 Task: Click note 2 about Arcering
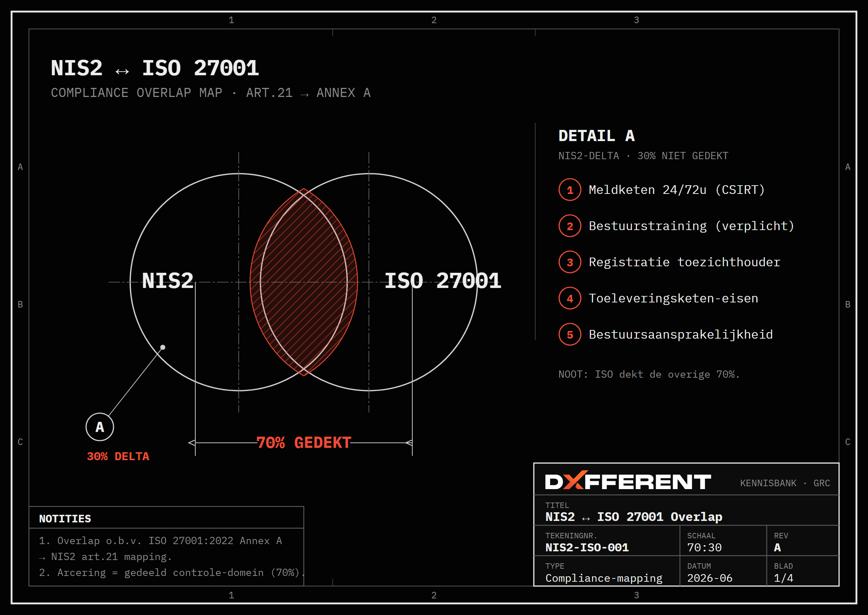[172, 573]
